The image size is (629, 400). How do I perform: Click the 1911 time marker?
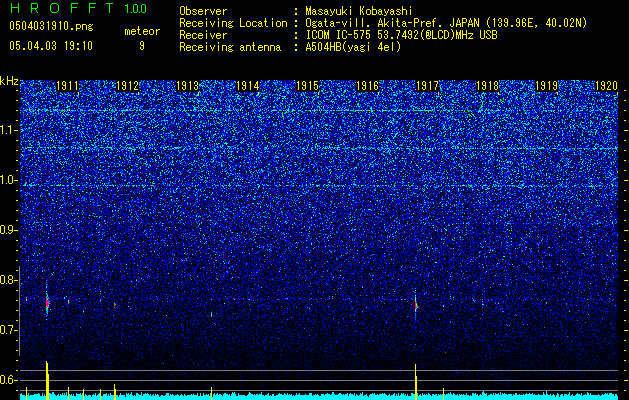click(67, 85)
